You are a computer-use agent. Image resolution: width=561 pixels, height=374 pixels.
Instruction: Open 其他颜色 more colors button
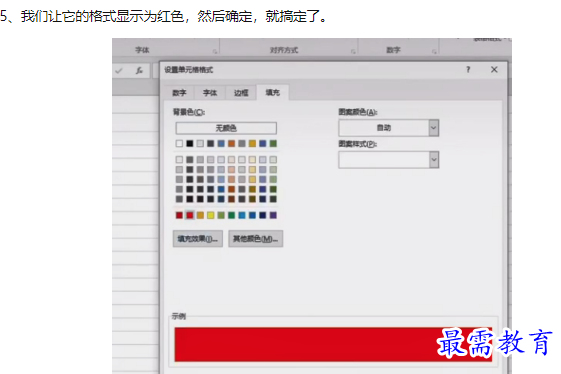point(256,239)
